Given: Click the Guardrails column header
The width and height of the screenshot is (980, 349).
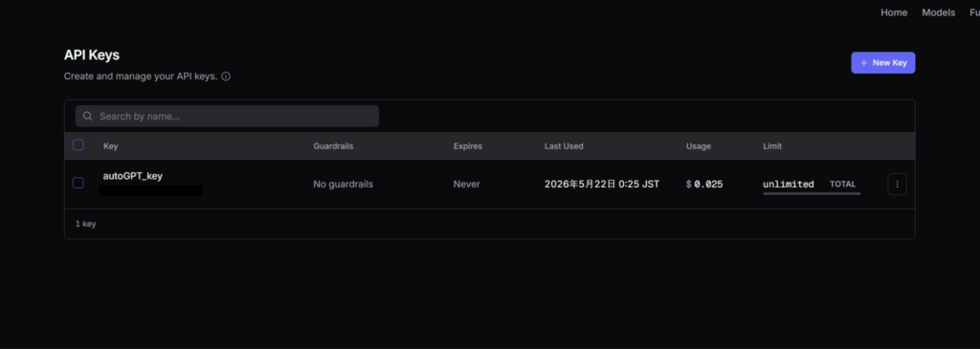Looking at the screenshot, I should click(333, 146).
